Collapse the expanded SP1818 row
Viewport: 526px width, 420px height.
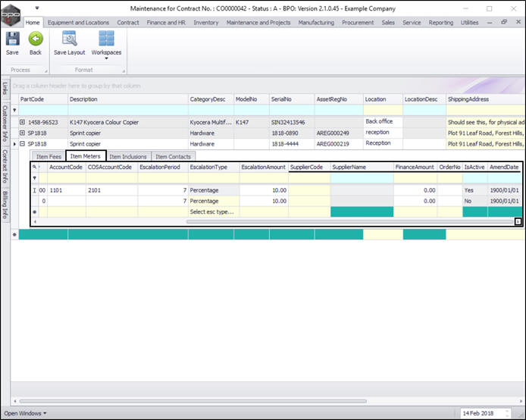[x=23, y=143]
